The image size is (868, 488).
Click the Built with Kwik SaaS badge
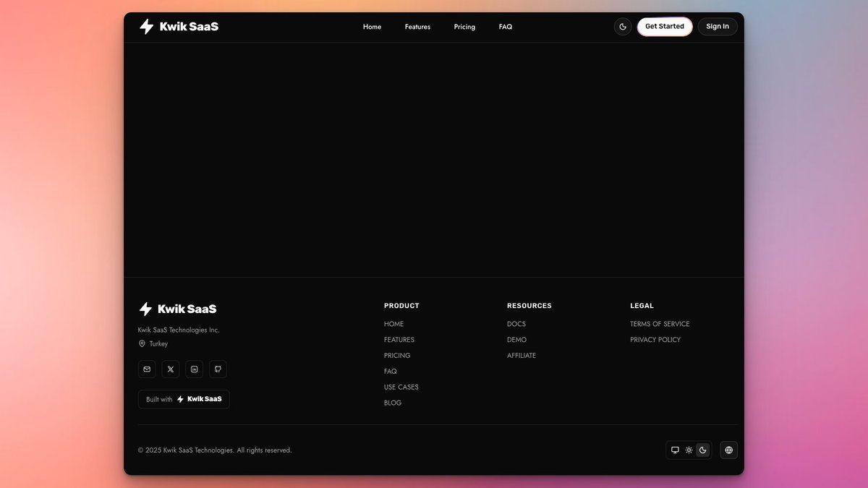click(x=183, y=398)
